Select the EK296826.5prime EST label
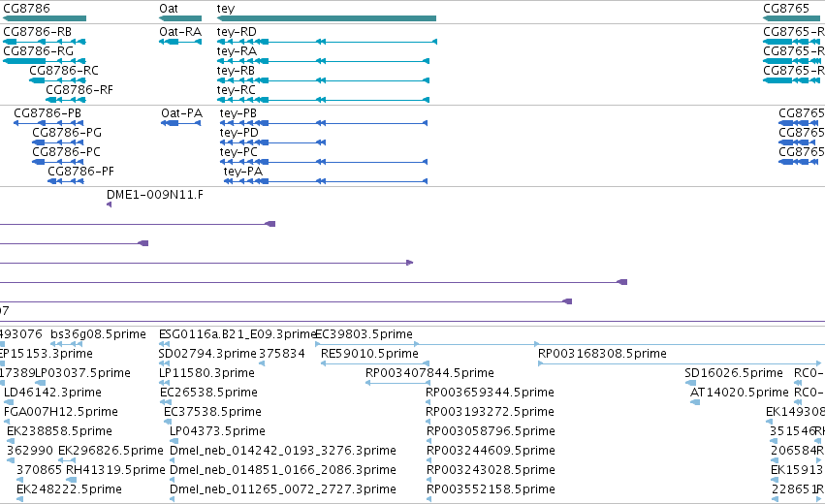The width and height of the screenshot is (825, 504). pyautogui.click(x=111, y=451)
